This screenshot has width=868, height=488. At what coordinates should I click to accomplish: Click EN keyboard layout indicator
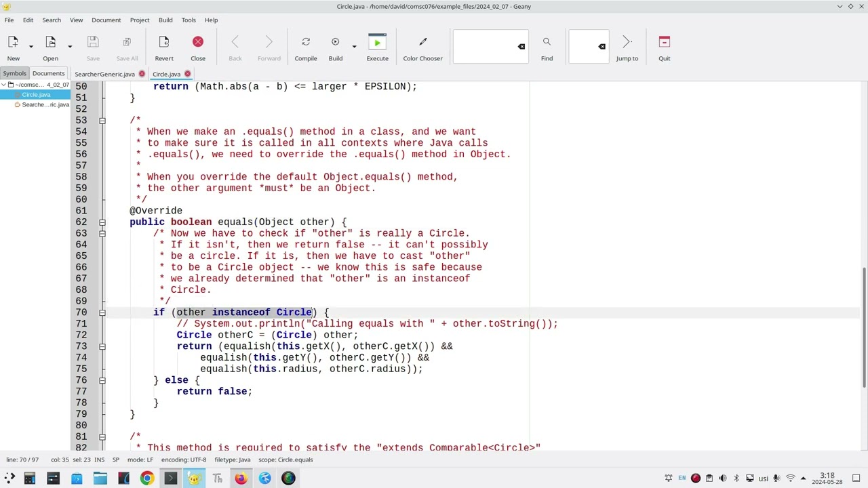[682, 479]
